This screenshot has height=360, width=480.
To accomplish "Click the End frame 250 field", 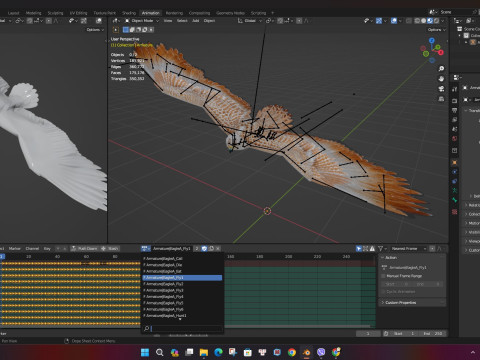I will 433,333.
